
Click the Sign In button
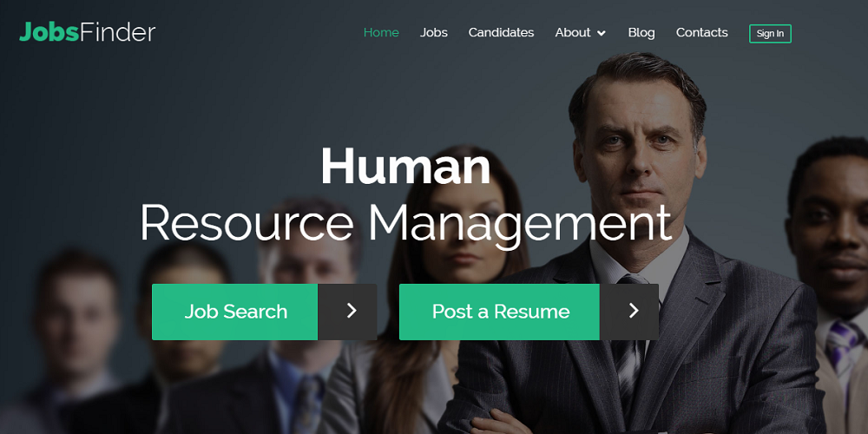pyautogui.click(x=770, y=33)
